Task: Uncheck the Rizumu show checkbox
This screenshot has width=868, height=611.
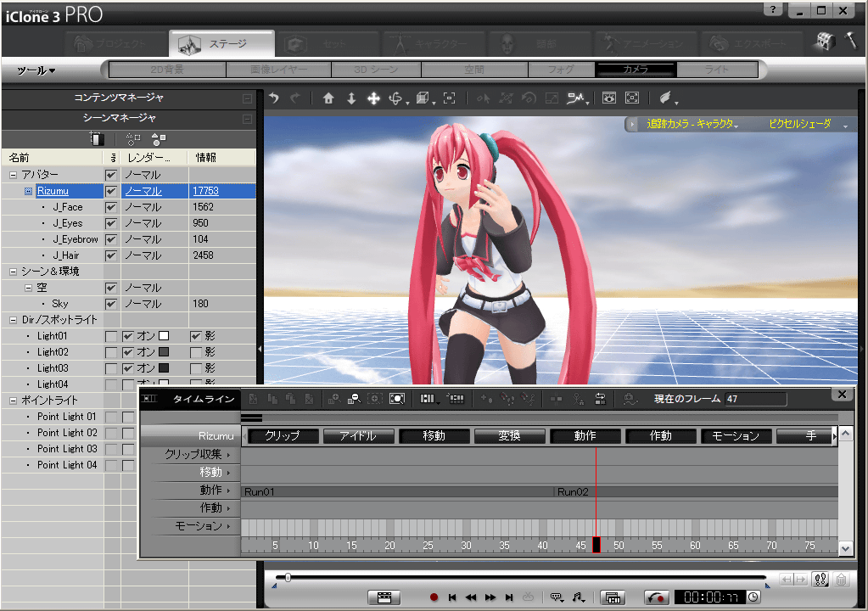Action: [111, 191]
